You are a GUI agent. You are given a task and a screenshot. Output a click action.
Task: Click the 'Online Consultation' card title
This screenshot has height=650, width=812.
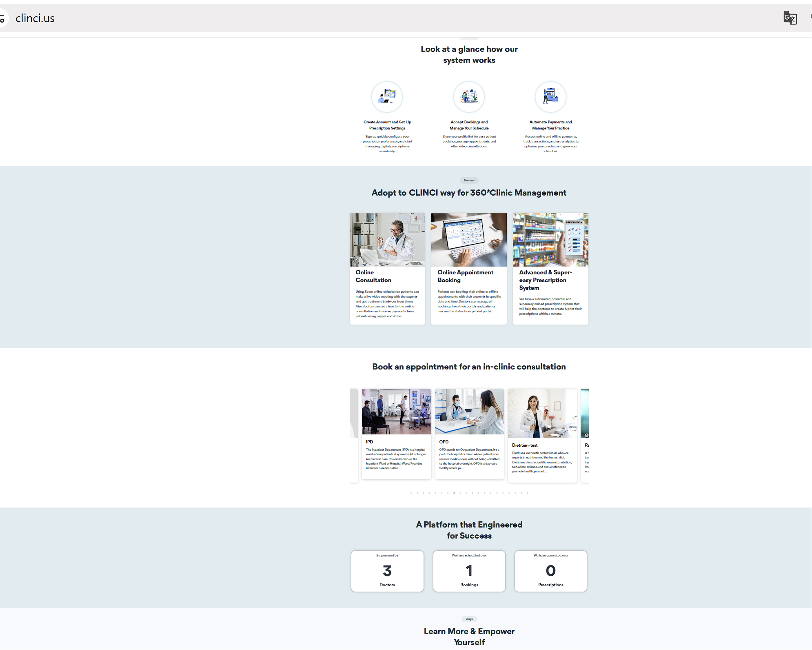[373, 276]
